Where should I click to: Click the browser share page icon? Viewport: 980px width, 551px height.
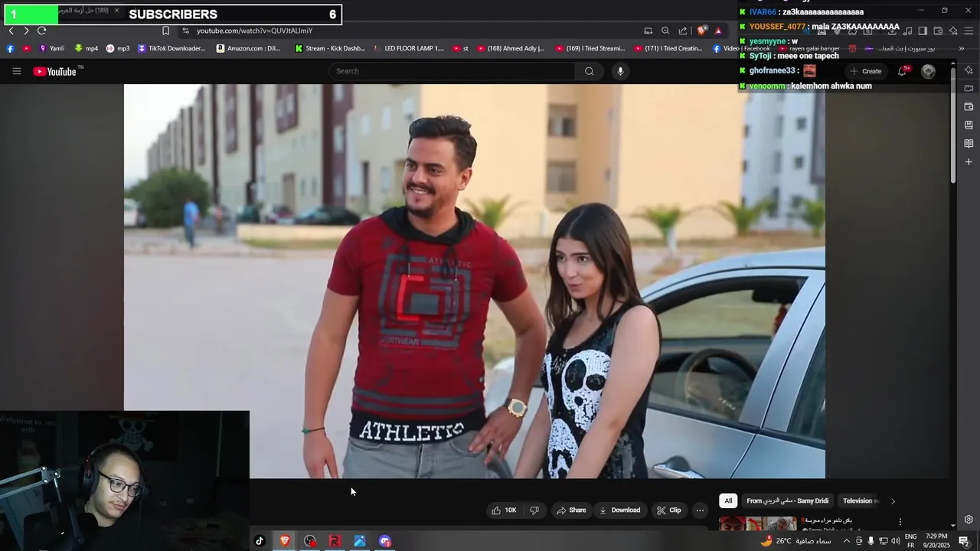pos(683,31)
